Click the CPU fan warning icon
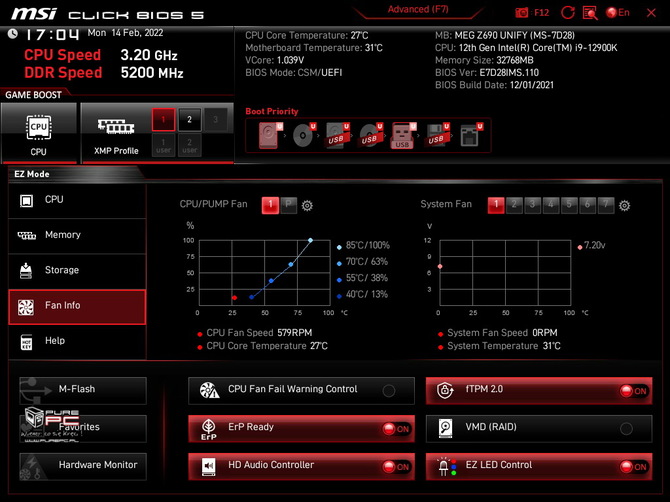670x502 pixels. (x=209, y=390)
